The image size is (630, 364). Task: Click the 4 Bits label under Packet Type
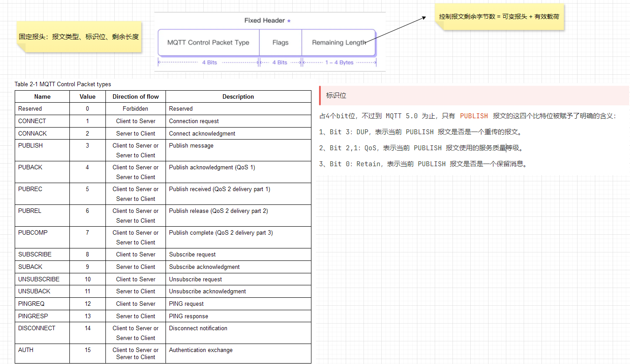point(210,63)
